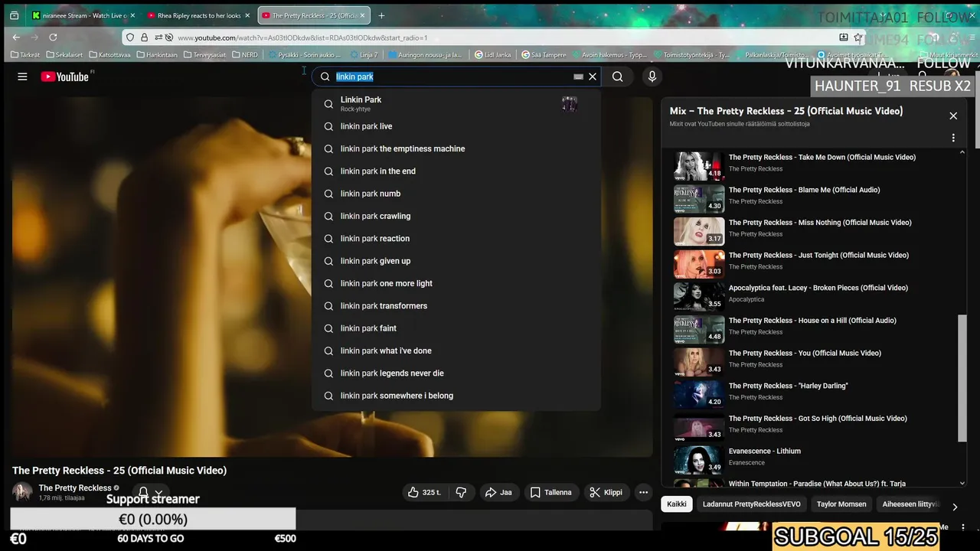The height and width of the screenshot is (551, 980).
Task: Choose suggestion 'linkin park reaction'
Action: coord(456,239)
